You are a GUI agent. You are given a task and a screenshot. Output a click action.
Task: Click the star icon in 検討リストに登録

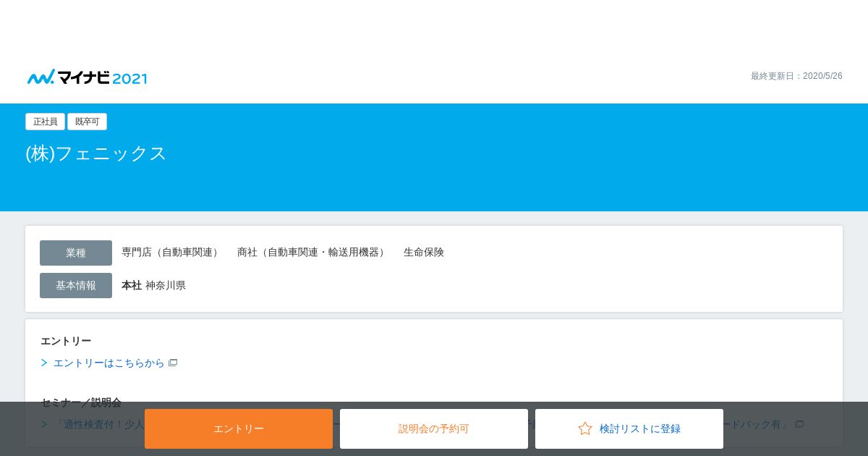click(585, 428)
